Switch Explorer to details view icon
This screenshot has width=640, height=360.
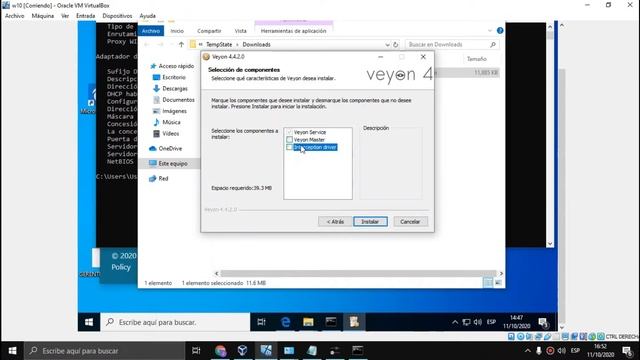(488, 282)
